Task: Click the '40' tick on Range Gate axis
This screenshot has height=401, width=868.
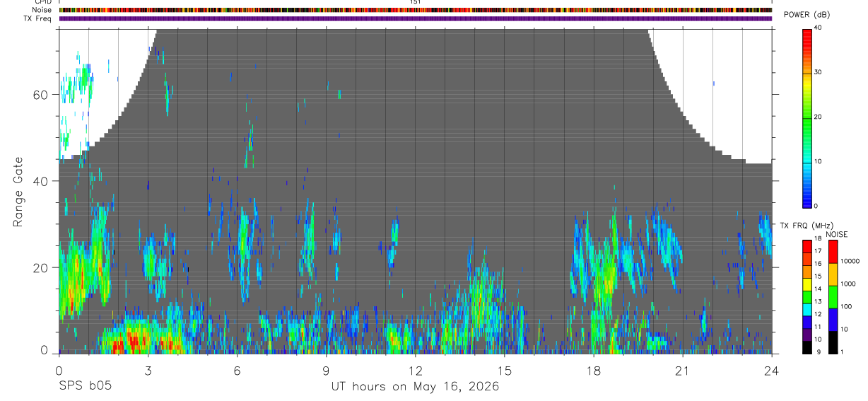Action: tap(42, 181)
